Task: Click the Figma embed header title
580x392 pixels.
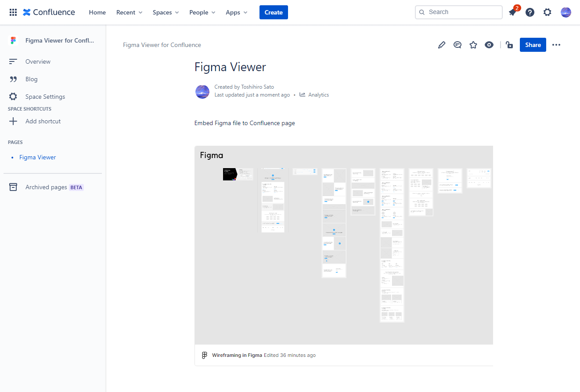Action: click(x=212, y=155)
